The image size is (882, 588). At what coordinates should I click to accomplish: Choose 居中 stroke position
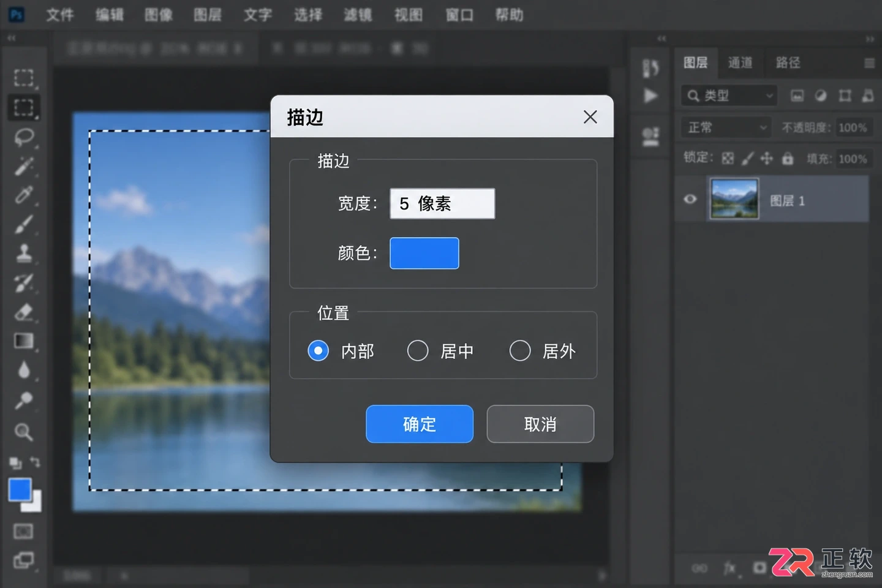click(441, 351)
